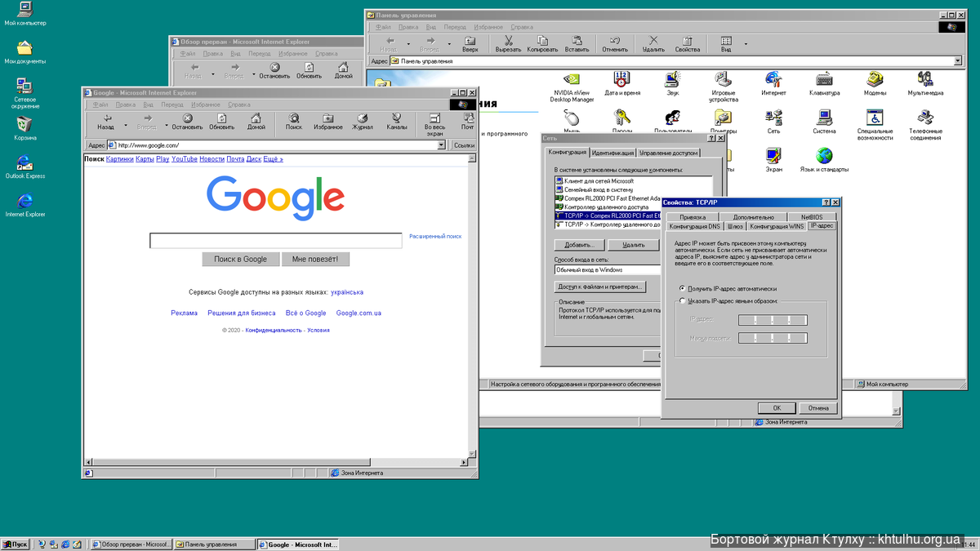Expand the Control Panel address bar dropdown
The height and width of the screenshot is (551, 980).
958,61
